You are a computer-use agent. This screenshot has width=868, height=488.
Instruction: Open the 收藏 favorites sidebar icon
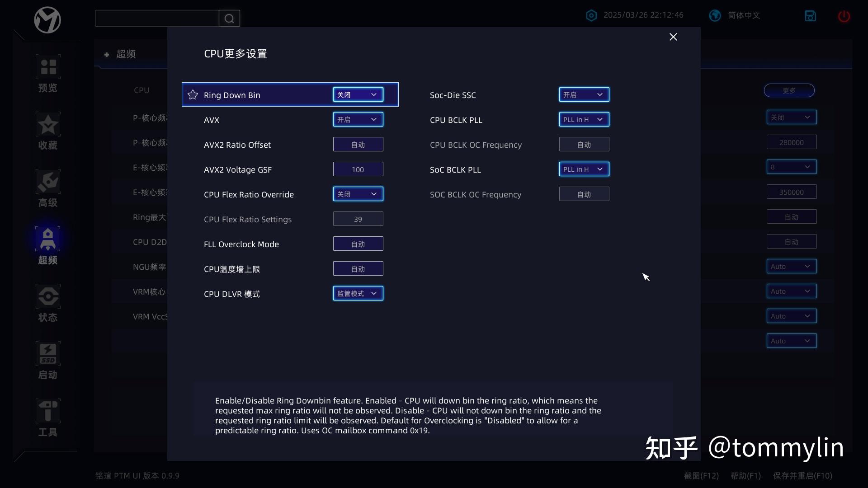(x=48, y=125)
